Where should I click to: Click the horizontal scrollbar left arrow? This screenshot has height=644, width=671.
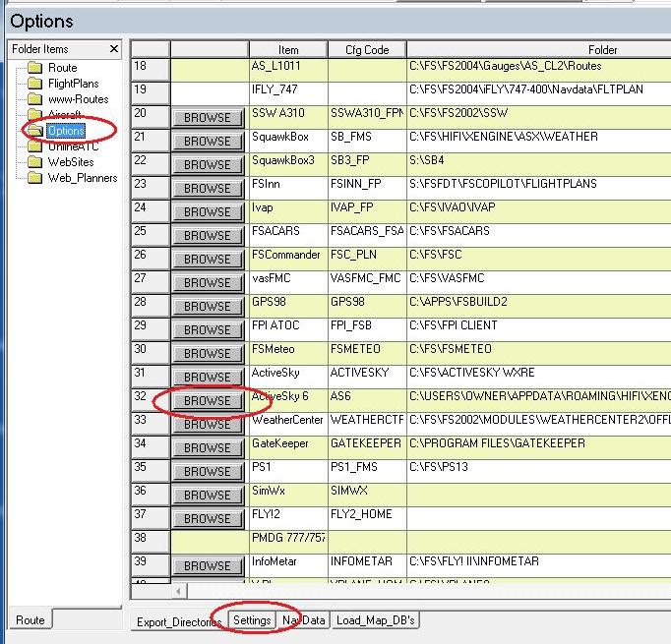[178, 592]
